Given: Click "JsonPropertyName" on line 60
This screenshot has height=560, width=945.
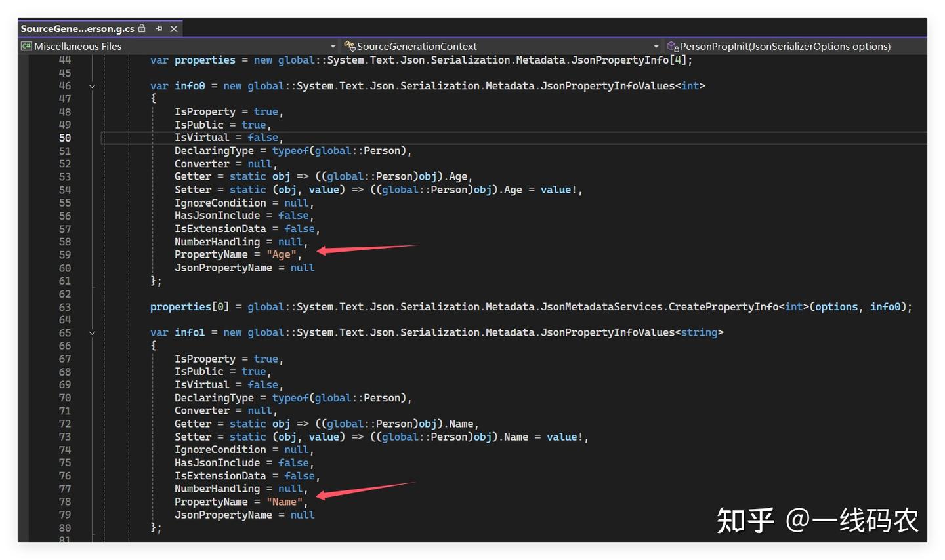Looking at the screenshot, I should [x=223, y=268].
